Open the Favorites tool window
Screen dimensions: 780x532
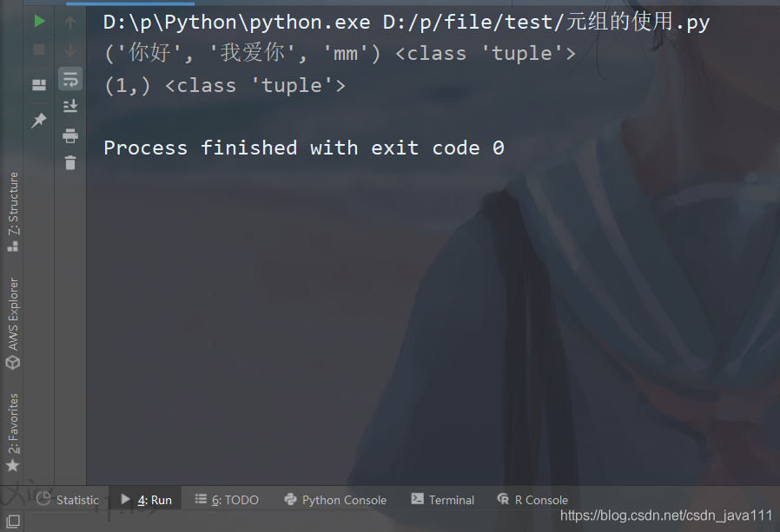(13, 432)
